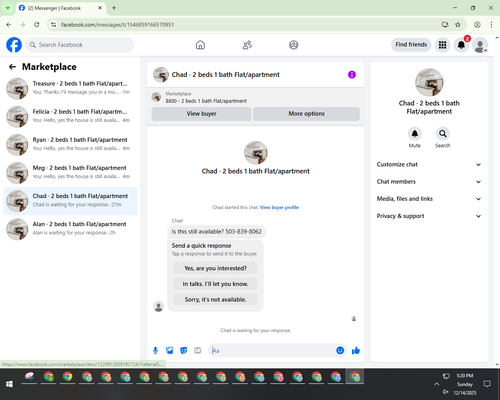The image size is (500, 400).
Task: Open the apps grid menu icon
Action: point(442,45)
